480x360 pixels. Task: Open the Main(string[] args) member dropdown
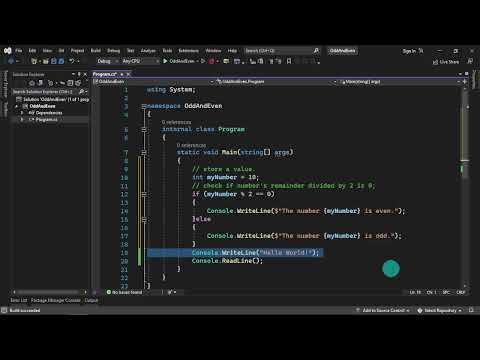click(400, 81)
